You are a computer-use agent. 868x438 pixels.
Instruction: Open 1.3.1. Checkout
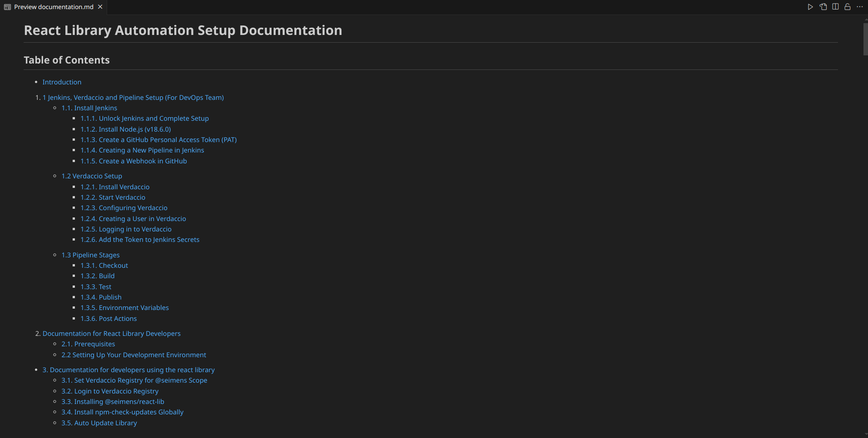coord(104,266)
